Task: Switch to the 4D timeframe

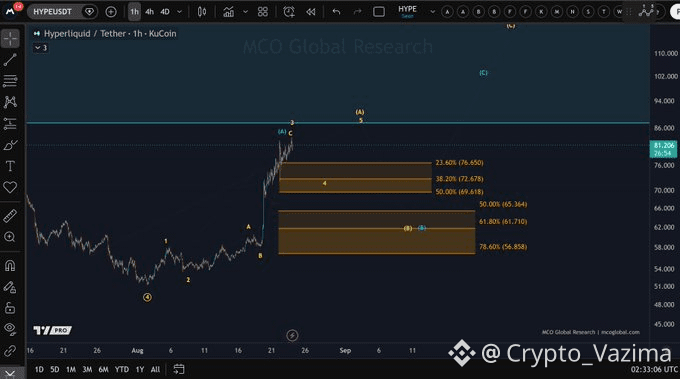Action: (x=165, y=12)
